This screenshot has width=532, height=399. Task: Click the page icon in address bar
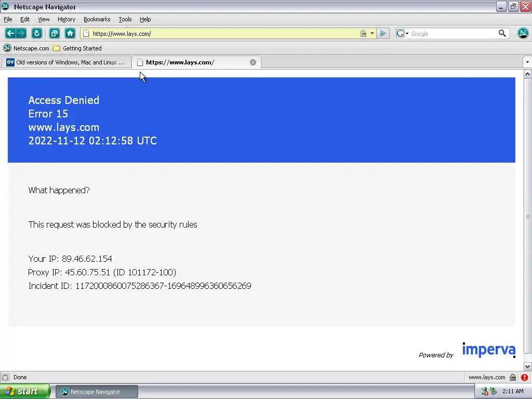click(86, 34)
